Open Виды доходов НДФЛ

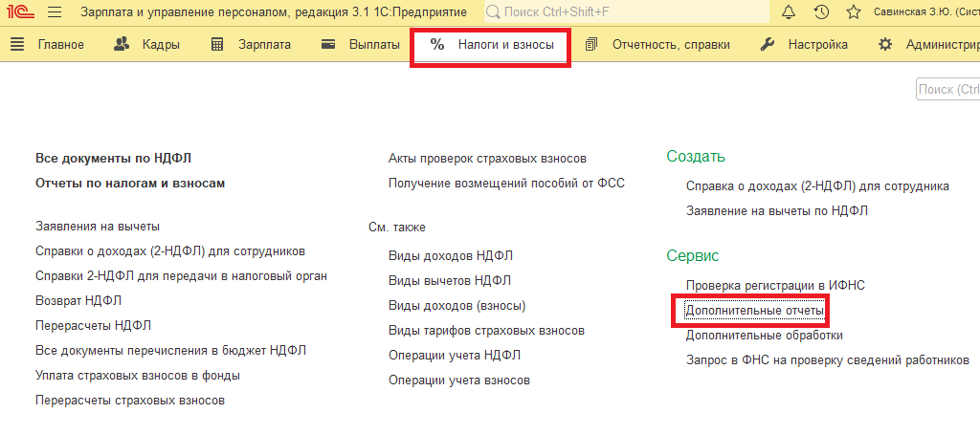tap(451, 255)
